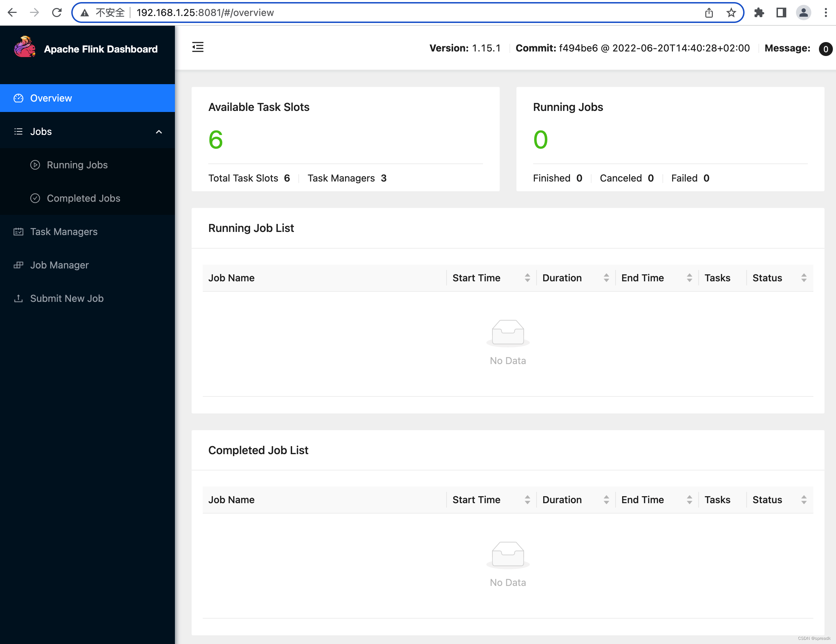Click browser reload page icon

pyautogui.click(x=57, y=13)
